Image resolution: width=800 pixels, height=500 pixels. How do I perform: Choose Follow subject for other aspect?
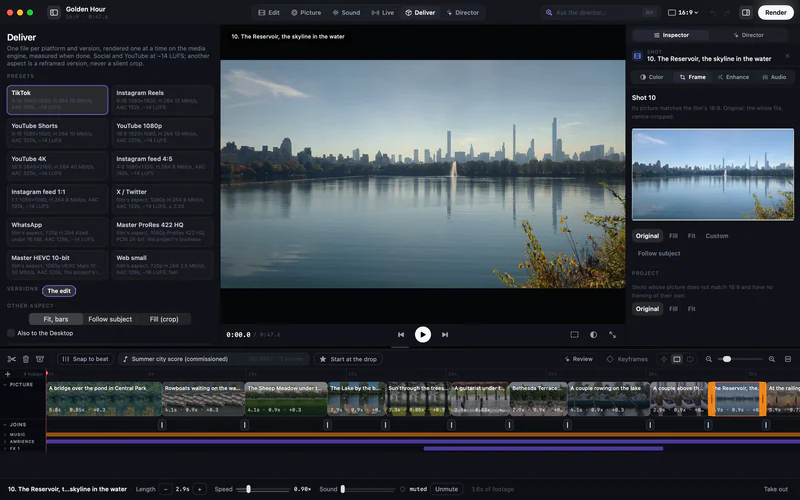110,319
